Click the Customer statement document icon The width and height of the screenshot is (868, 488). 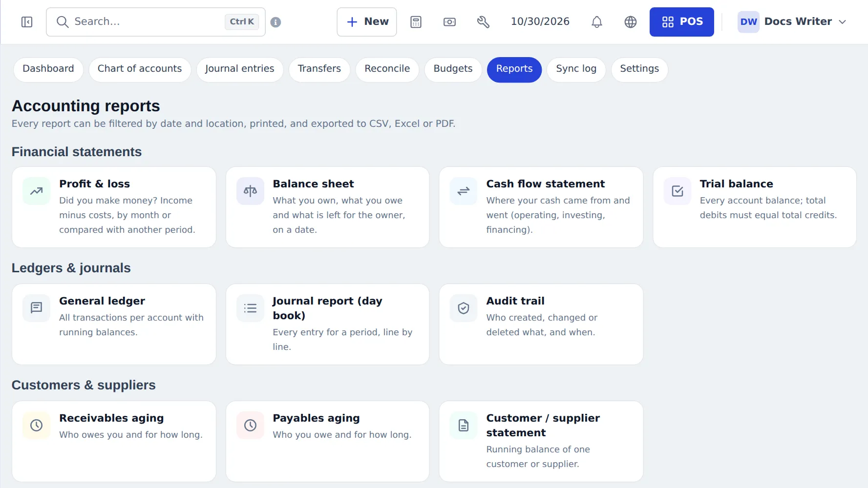(x=464, y=425)
